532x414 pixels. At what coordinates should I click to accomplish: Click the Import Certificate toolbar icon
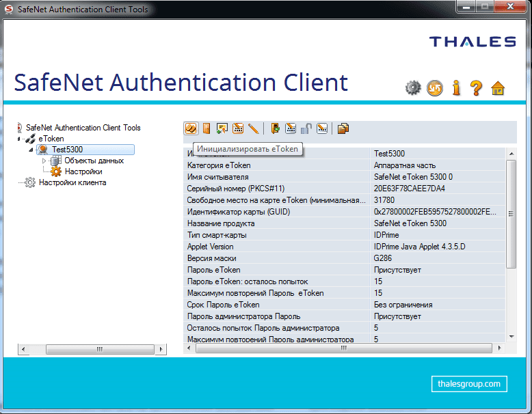(x=222, y=129)
